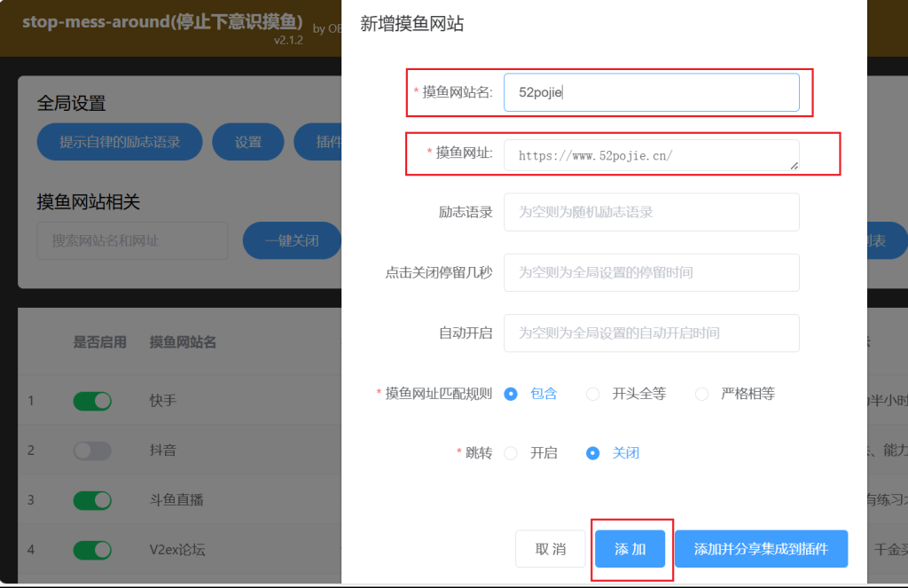Enable the 抖音 website toggle switch

click(92, 451)
